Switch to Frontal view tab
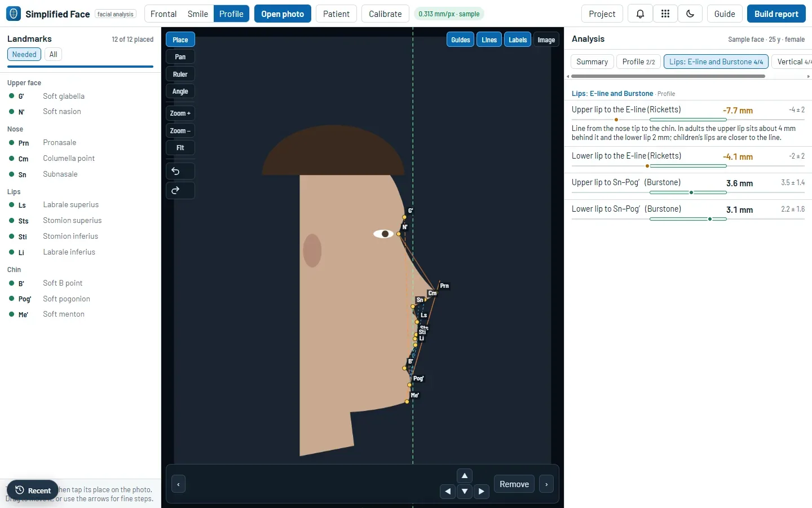This screenshot has width=812, height=508. coord(164,14)
